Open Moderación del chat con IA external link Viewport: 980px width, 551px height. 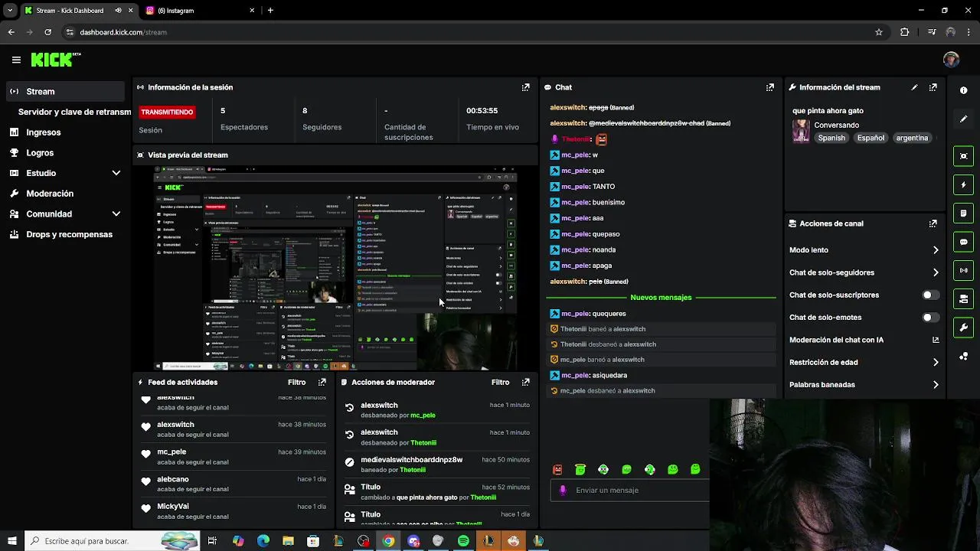(935, 340)
